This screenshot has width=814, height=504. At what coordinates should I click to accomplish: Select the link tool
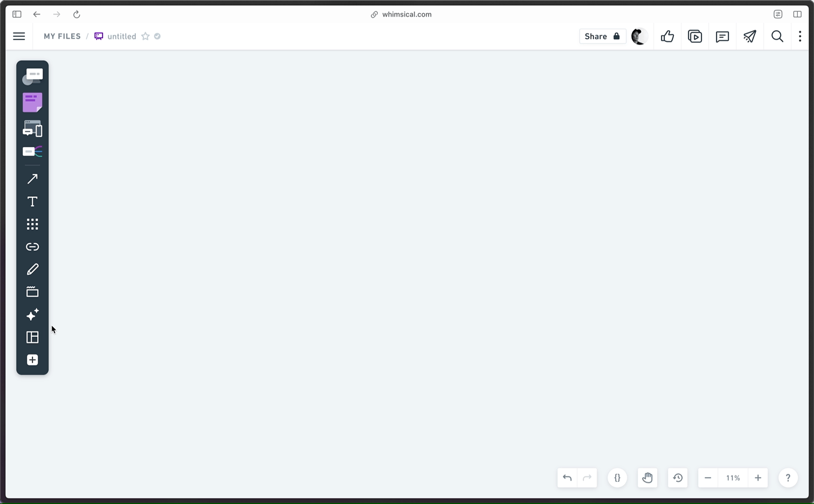32,247
